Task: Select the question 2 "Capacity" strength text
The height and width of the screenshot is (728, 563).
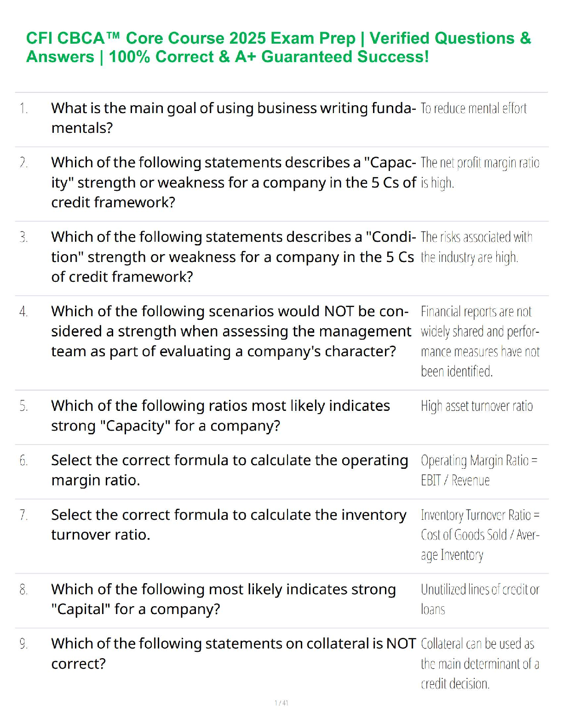Action: pos(233,182)
